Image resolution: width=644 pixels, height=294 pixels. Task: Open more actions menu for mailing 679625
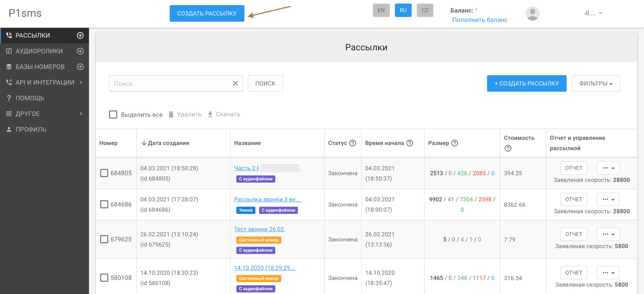point(608,234)
